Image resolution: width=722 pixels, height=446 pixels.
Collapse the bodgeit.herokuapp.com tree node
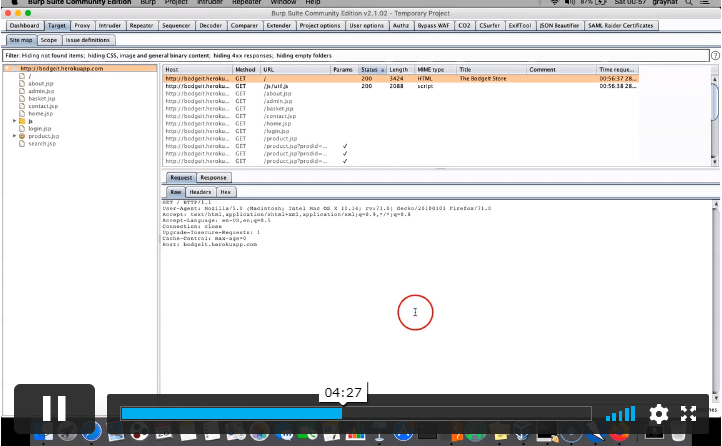pos(8,68)
